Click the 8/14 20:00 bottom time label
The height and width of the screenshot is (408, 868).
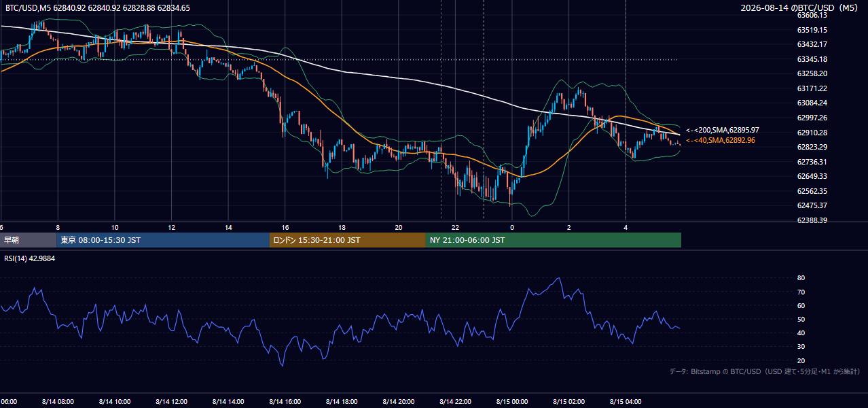[x=399, y=402]
